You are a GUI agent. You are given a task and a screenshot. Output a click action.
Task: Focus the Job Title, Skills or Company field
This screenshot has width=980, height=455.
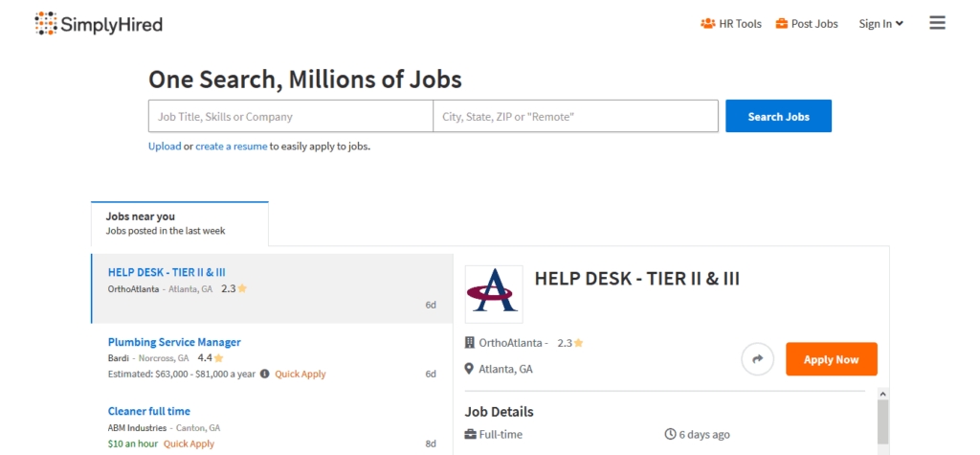pyautogui.click(x=290, y=117)
